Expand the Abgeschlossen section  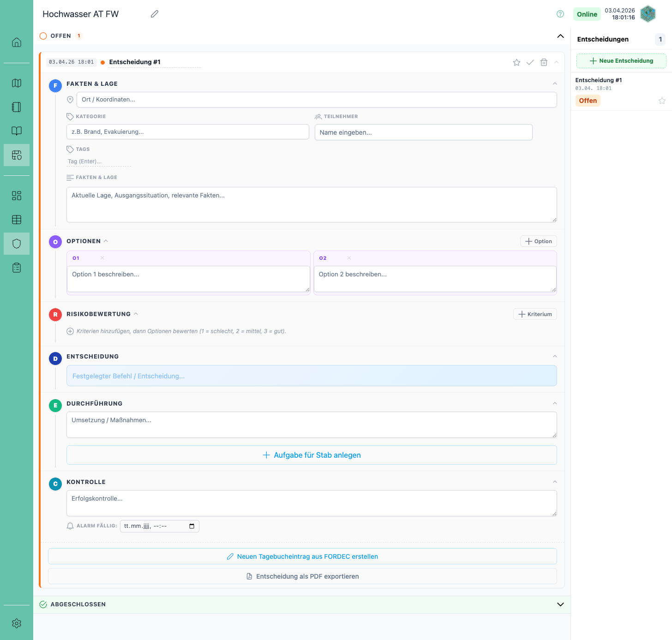tap(560, 604)
